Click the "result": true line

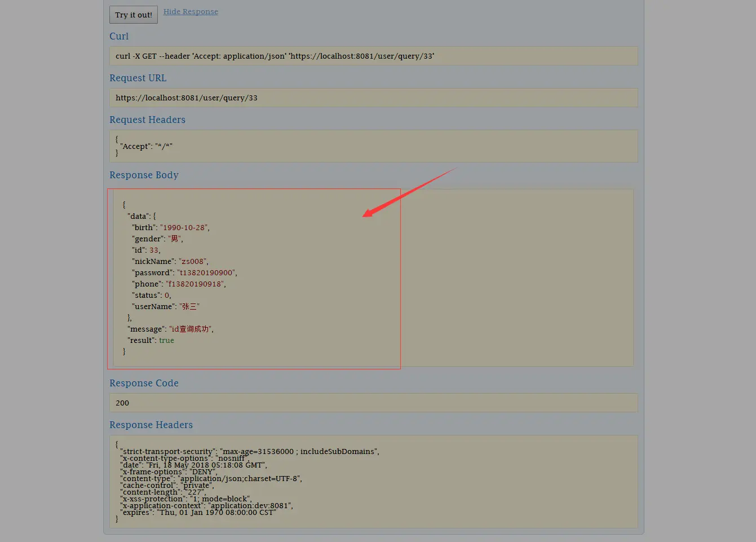(151, 340)
